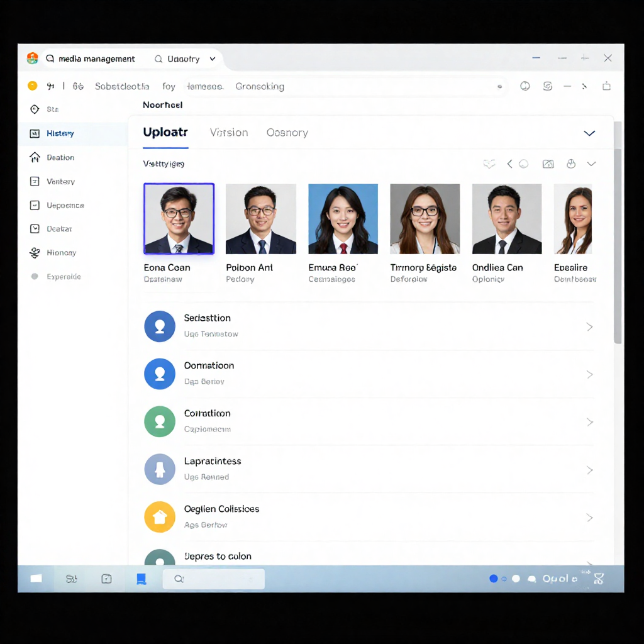Screen dimensions: 644x644
Task: Click the Hionoay sidebar icon
Action: [35, 253]
